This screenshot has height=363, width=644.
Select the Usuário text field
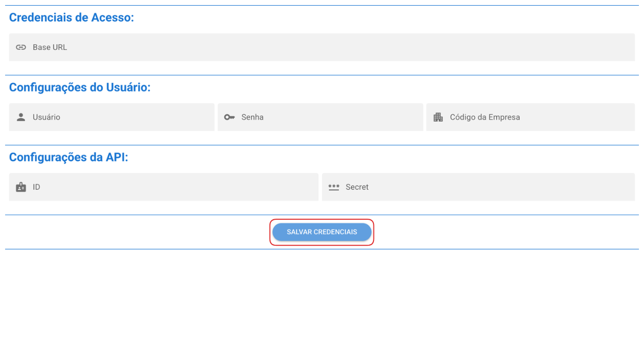(x=122, y=117)
